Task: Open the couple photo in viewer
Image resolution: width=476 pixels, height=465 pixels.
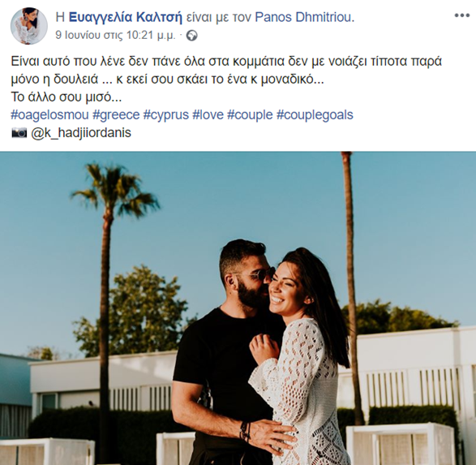Action: tap(238, 308)
